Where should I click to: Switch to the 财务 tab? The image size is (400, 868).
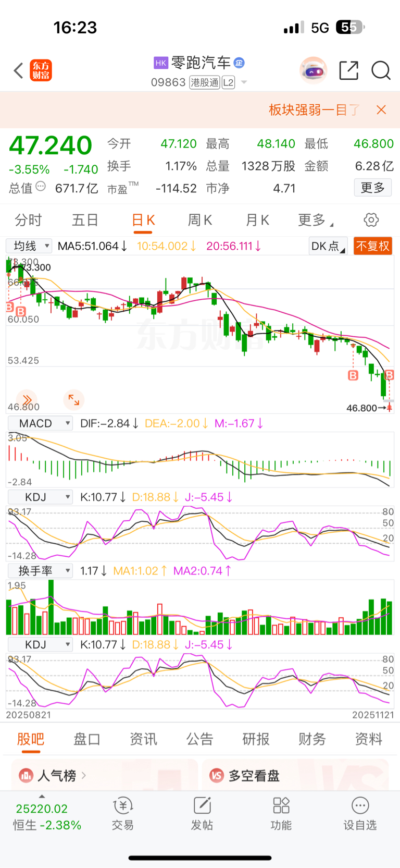point(312,739)
